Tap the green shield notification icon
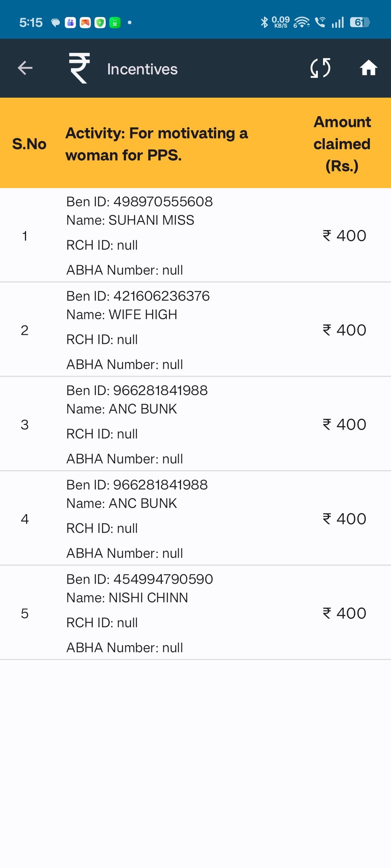391x868 pixels. click(x=100, y=22)
